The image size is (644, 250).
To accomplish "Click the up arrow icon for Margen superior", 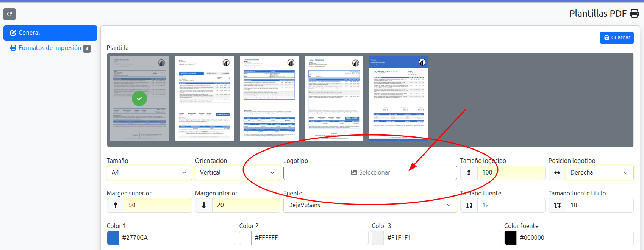I will (116, 205).
